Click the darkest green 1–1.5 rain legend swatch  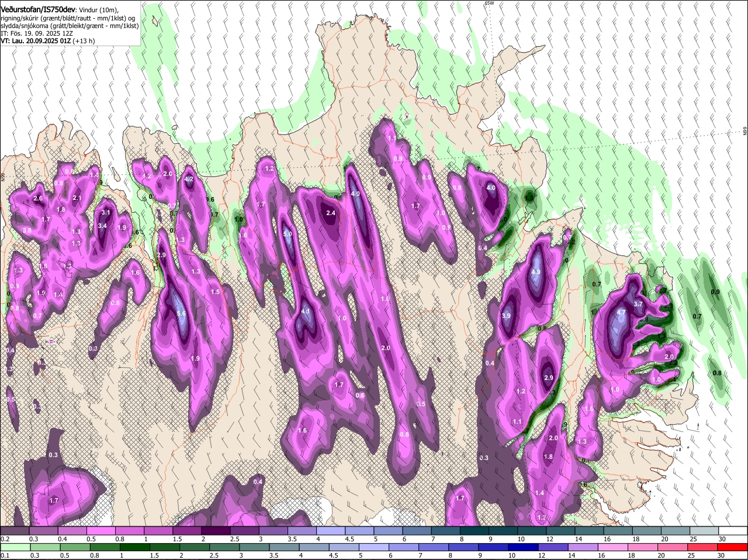(135, 547)
